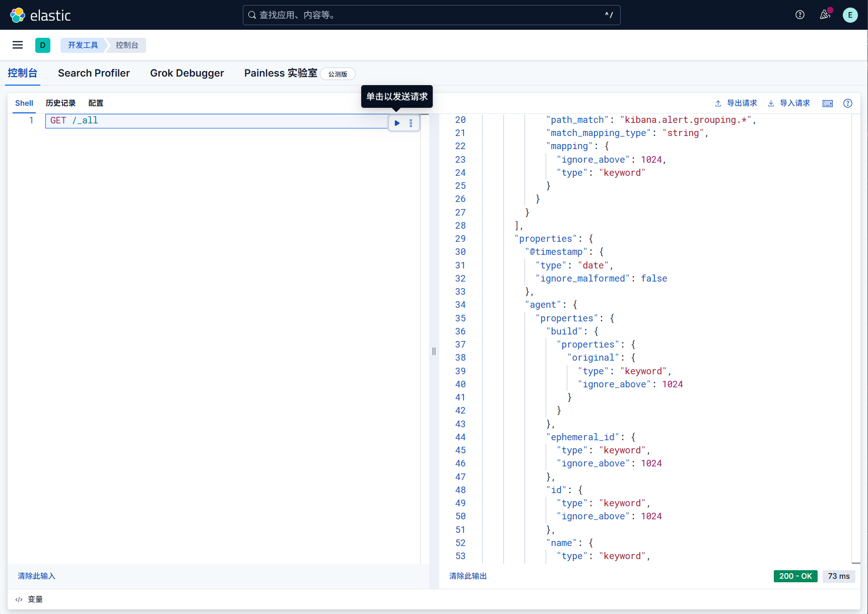Click the global search field

[x=431, y=15]
